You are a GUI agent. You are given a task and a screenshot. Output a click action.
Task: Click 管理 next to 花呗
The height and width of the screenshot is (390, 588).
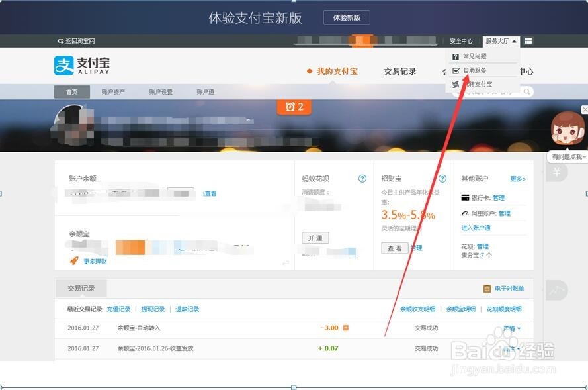(483, 246)
